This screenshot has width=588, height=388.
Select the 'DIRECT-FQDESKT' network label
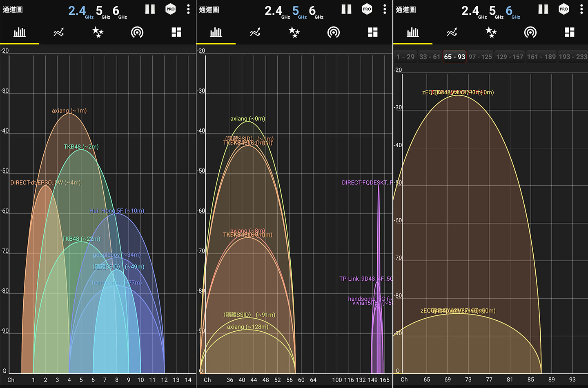[x=367, y=182]
